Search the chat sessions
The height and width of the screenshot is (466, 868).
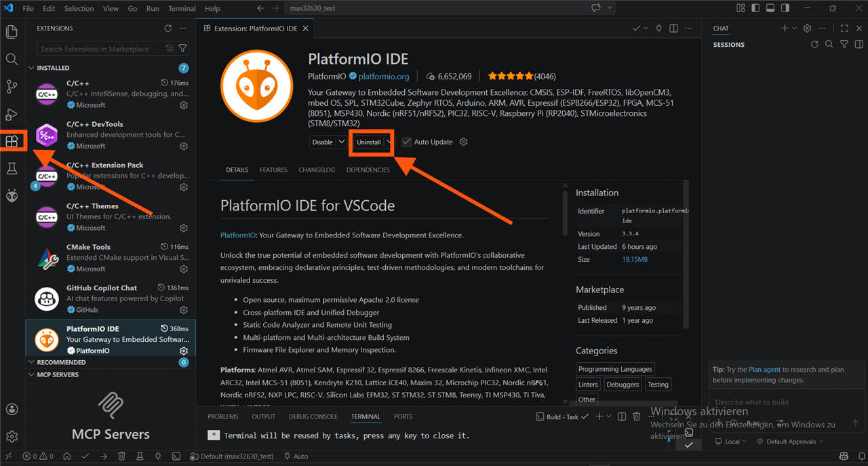tap(829, 44)
